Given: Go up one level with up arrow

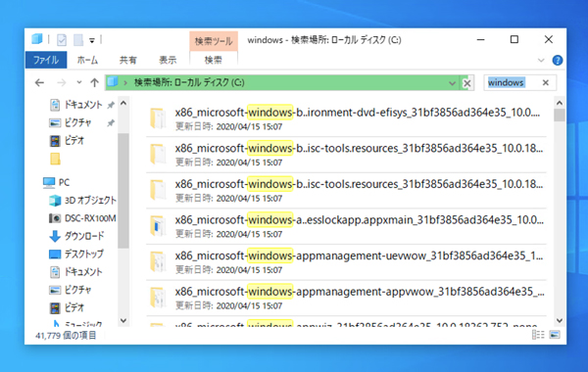Looking at the screenshot, I should click(94, 82).
